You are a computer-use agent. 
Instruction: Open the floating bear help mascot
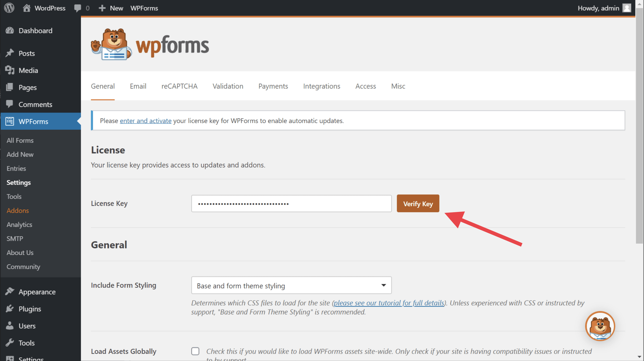(600, 326)
